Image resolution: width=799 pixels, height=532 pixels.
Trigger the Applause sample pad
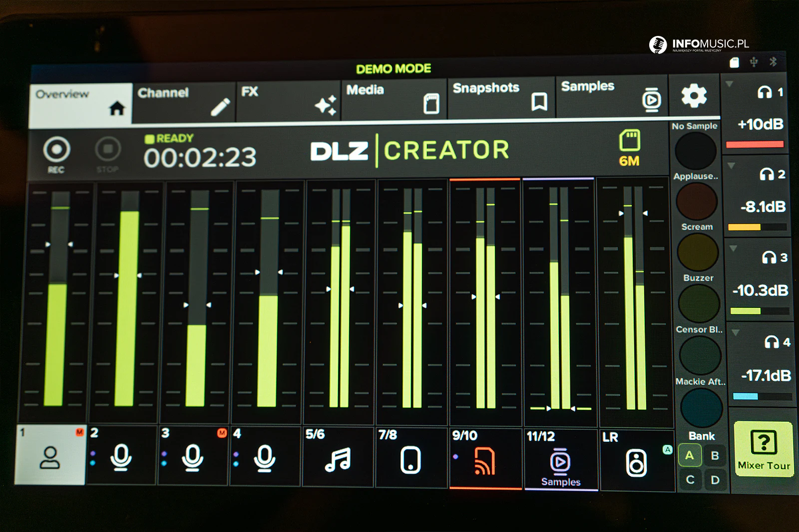tap(697, 202)
